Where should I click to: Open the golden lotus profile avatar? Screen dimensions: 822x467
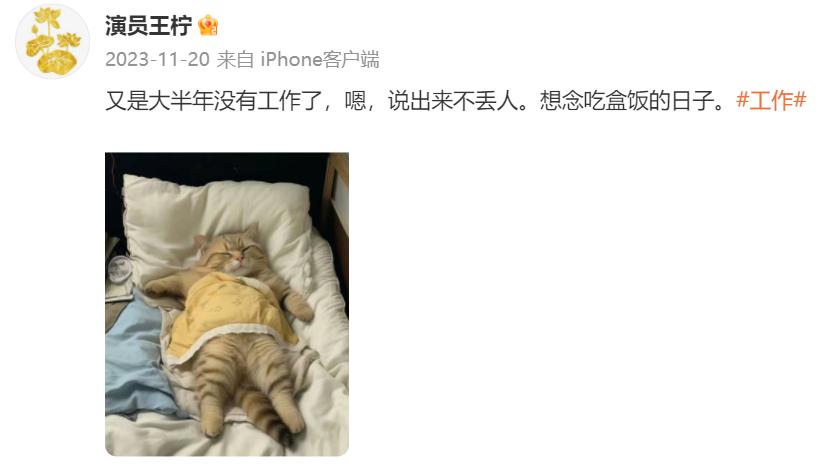(x=52, y=41)
